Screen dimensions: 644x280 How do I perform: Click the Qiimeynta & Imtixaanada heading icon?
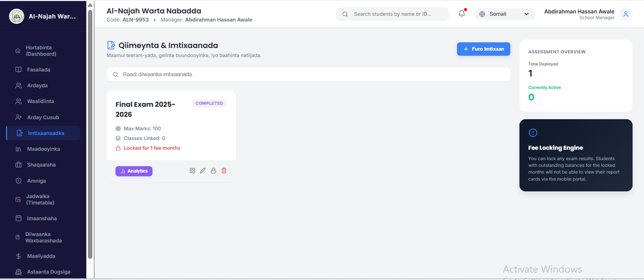coord(111,45)
